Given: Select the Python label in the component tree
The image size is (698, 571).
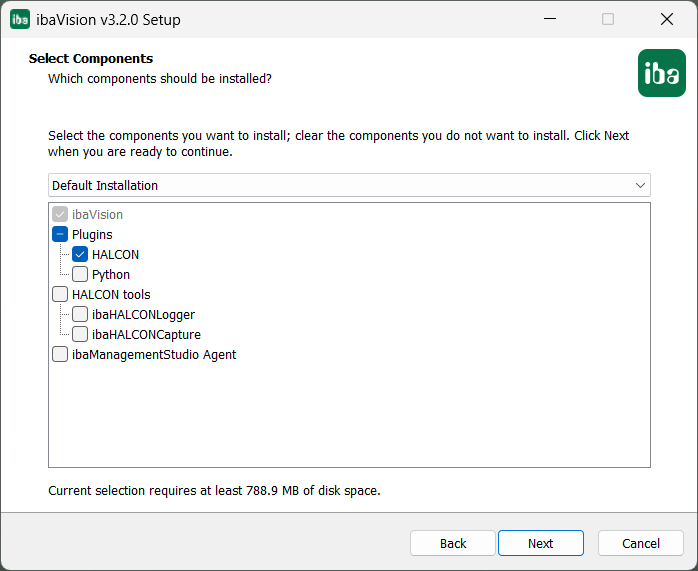Looking at the screenshot, I should coord(111,275).
